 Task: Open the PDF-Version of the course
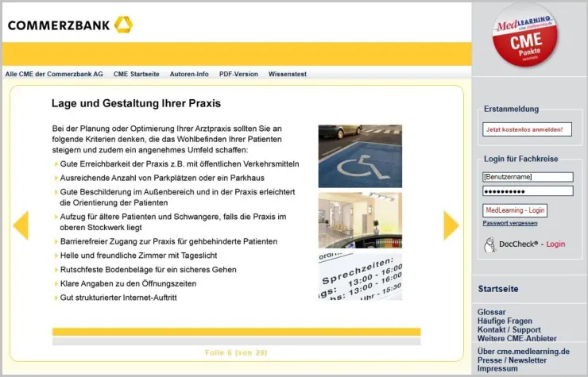coord(238,74)
